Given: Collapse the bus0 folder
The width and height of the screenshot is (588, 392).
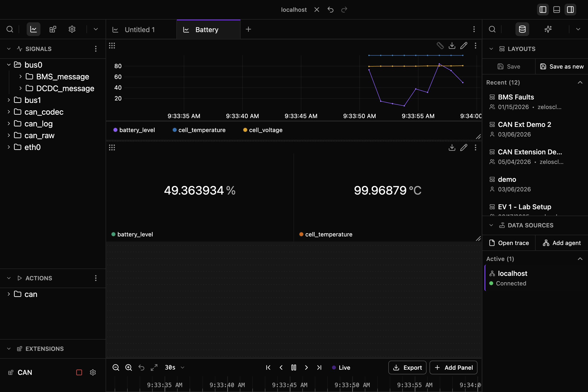Looking at the screenshot, I should pos(9,65).
